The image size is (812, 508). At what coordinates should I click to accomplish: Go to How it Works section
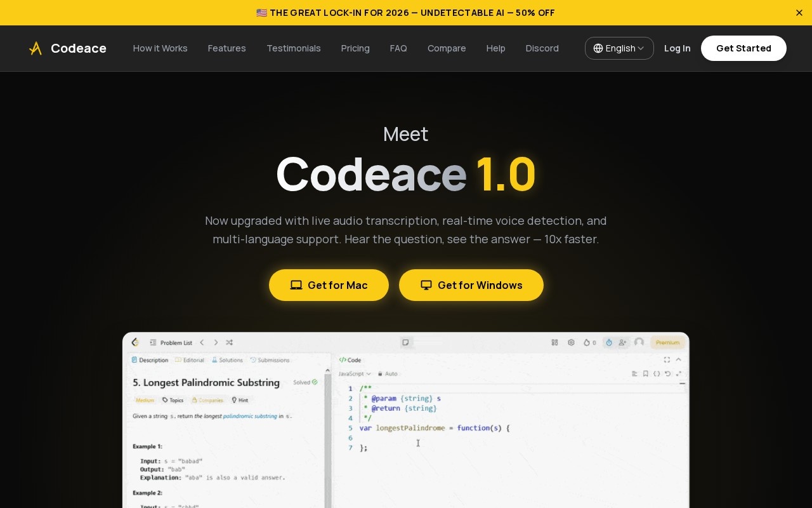pos(160,48)
